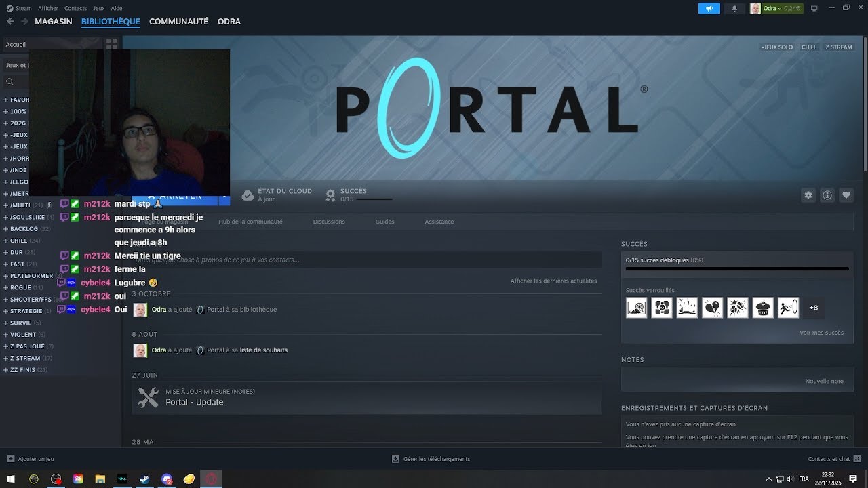
Task: Click the CHILL tag on banner
Action: point(809,47)
